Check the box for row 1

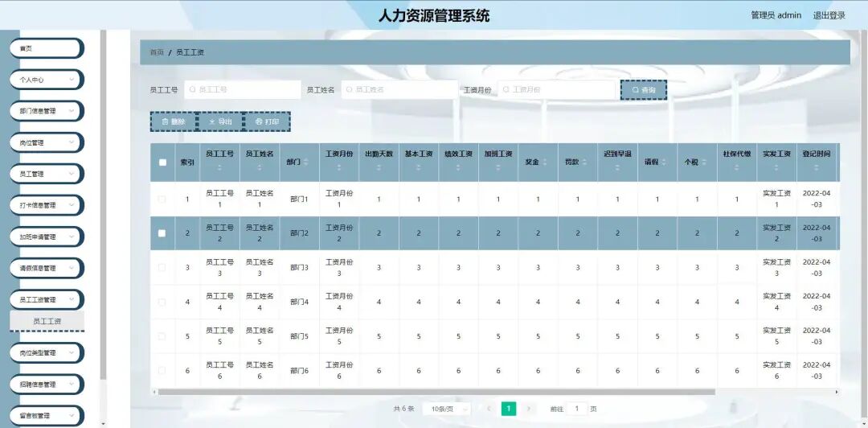(162, 199)
